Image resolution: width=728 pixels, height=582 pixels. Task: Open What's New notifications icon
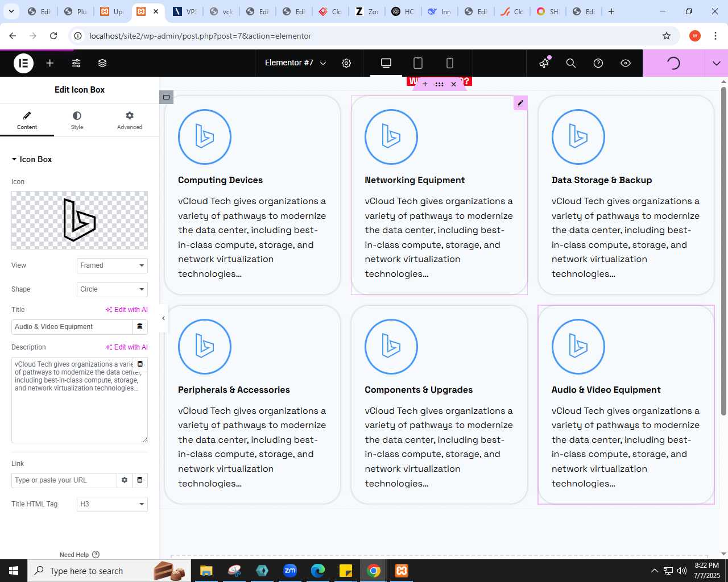[x=545, y=63]
